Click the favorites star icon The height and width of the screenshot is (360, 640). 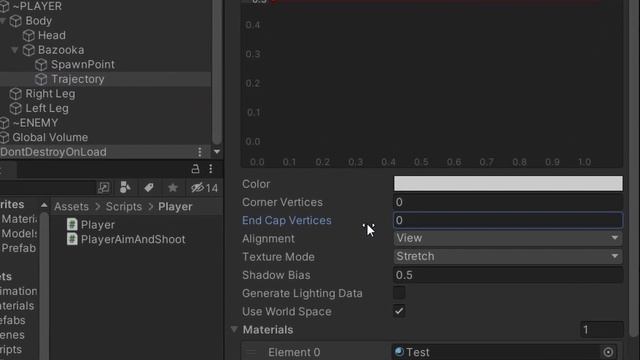click(x=173, y=188)
